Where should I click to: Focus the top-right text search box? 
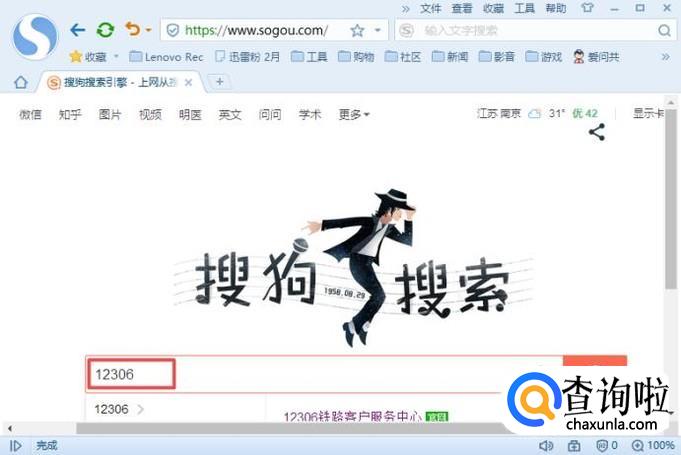(x=534, y=30)
